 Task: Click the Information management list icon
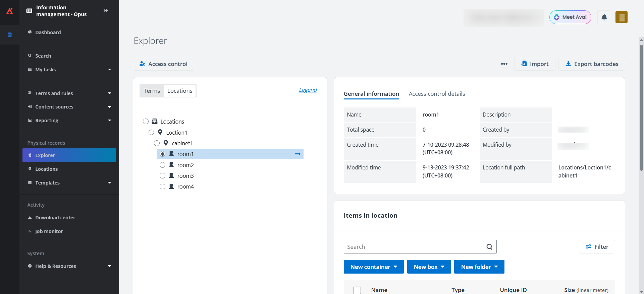tap(29, 11)
